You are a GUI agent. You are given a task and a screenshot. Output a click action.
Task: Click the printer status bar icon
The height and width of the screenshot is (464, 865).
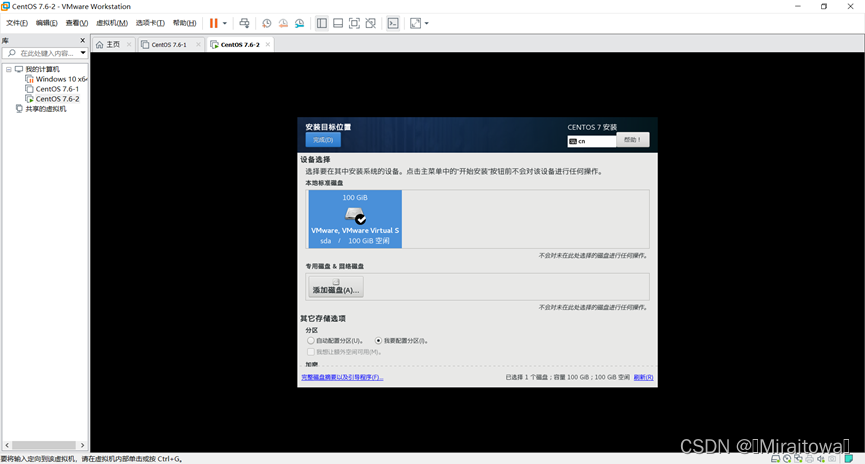[809, 459]
